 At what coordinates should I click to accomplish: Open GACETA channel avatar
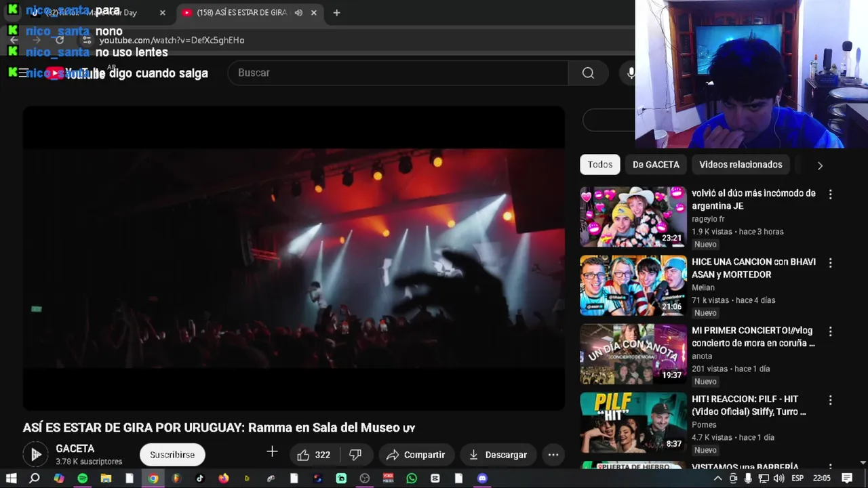click(x=35, y=454)
